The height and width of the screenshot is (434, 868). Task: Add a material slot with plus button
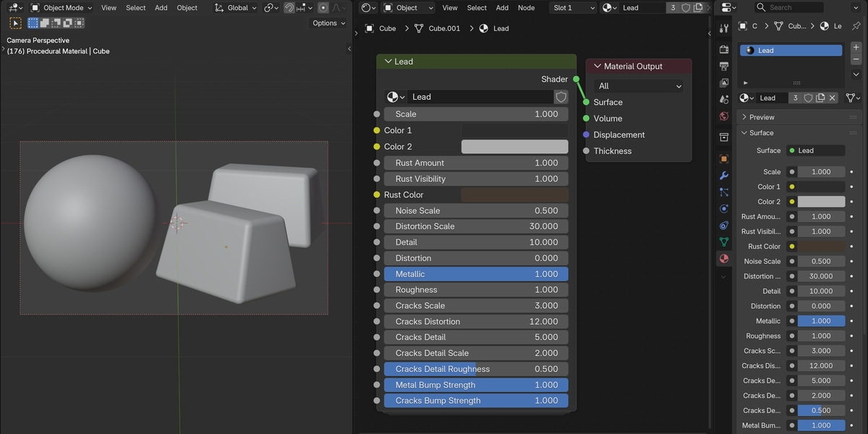pos(856,48)
